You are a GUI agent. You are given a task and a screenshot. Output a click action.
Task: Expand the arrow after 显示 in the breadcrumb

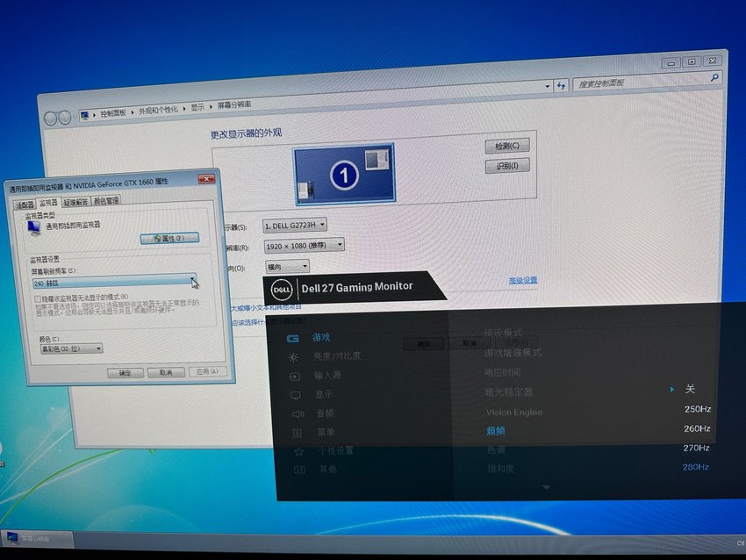(211, 106)
